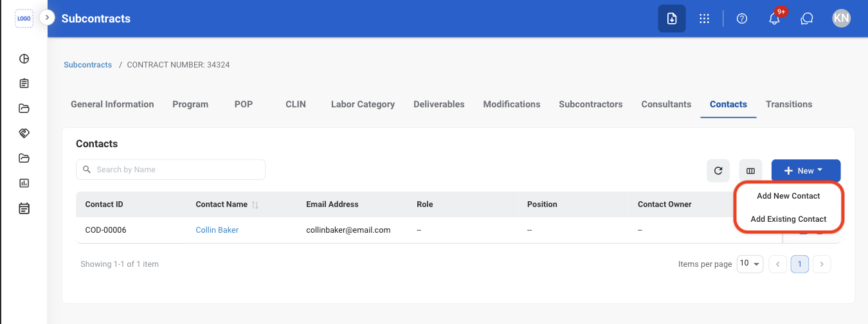Viewport: 868px width, 324px height.
Task: Click CONTRACT NUMBER: 34324 breadcrumb text
Action: (x=178, y=65)
